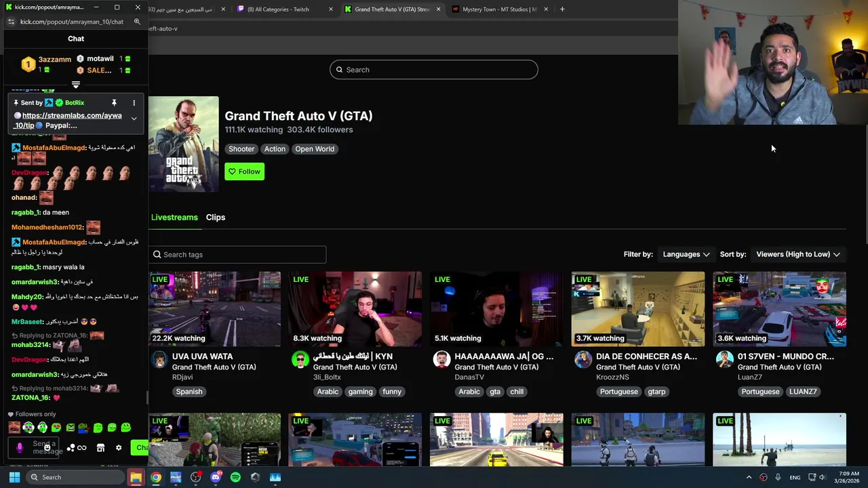The image size is (868, 488).
Task: Select the Spanish tag under RDjavi
Action: (189, 392)
